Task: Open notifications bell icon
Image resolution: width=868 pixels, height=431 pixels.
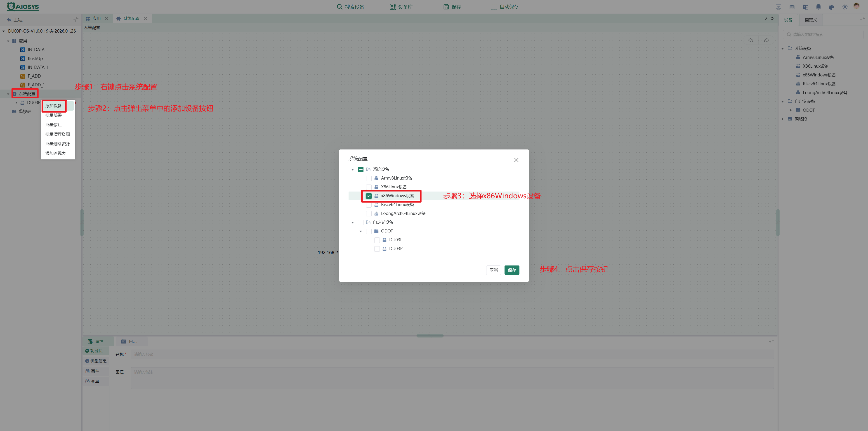Action: coord(818,7)
